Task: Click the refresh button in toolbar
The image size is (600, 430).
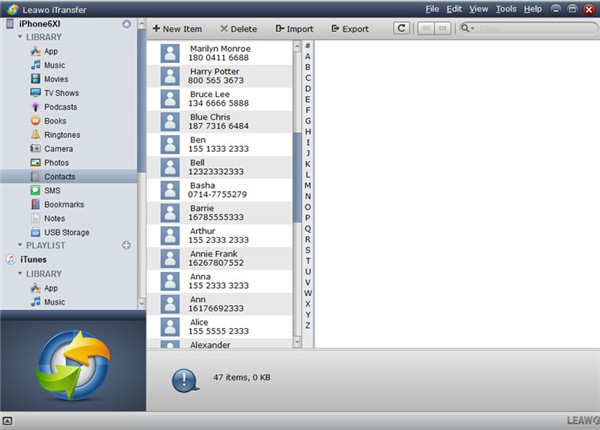Action: (x=401, y=28)
